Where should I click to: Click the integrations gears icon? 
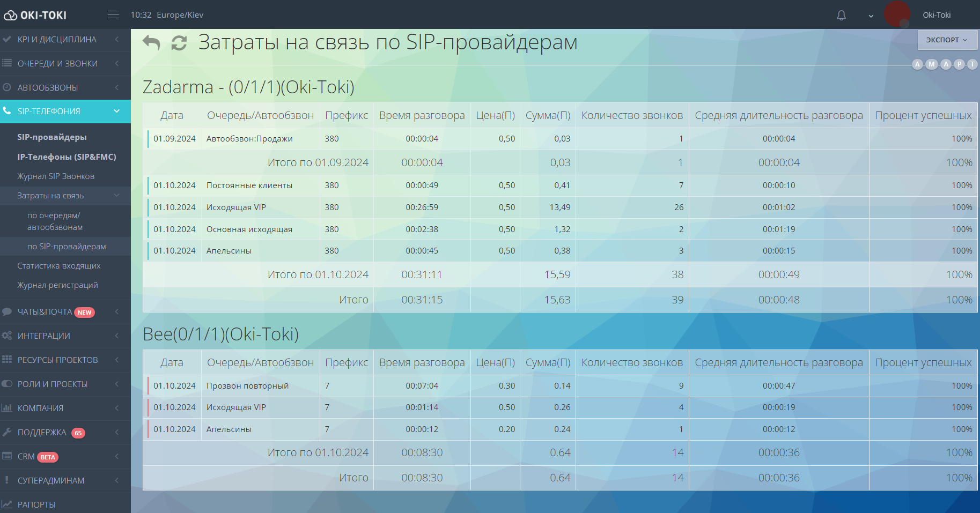point(7,336)
